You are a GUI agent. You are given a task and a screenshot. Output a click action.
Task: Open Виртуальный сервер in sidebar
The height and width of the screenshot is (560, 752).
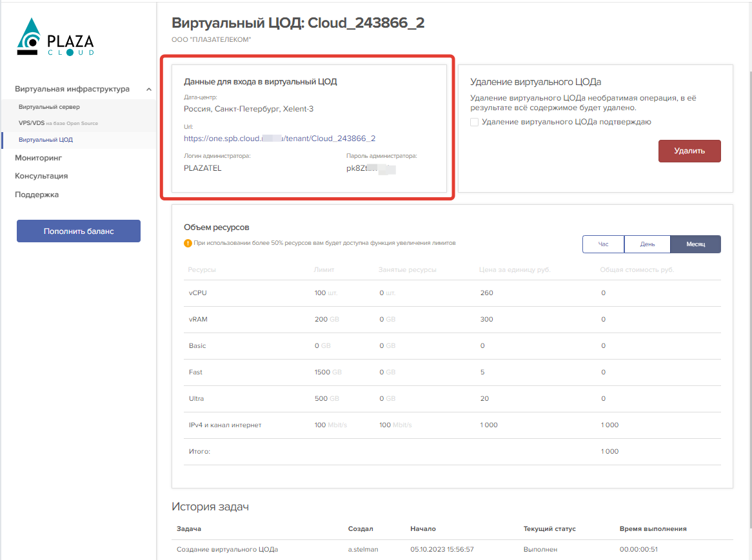tap(49, 106)
